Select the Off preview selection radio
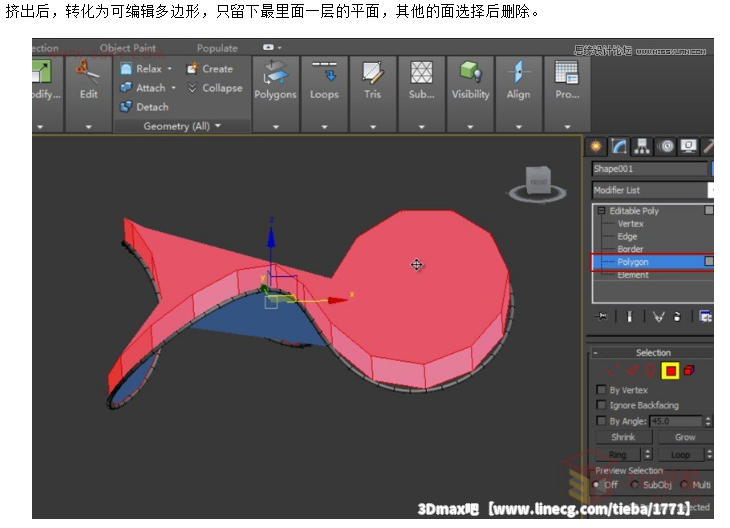The image size is (730, 528). 596,485
